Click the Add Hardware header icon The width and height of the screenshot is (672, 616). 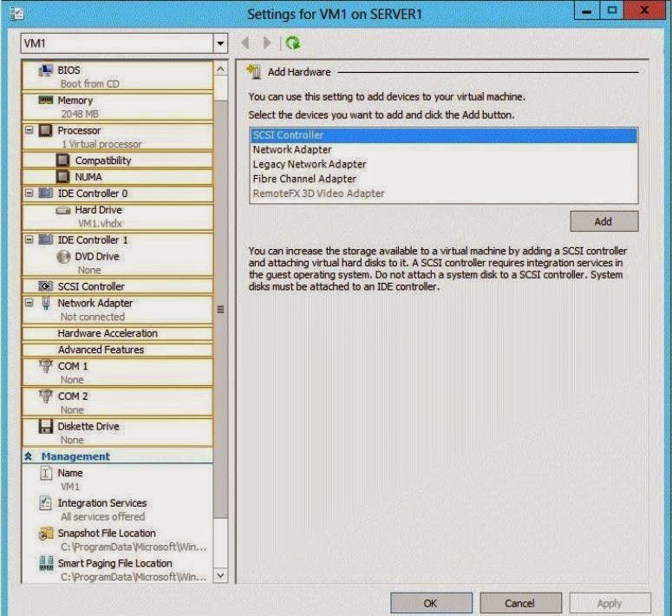254,72
